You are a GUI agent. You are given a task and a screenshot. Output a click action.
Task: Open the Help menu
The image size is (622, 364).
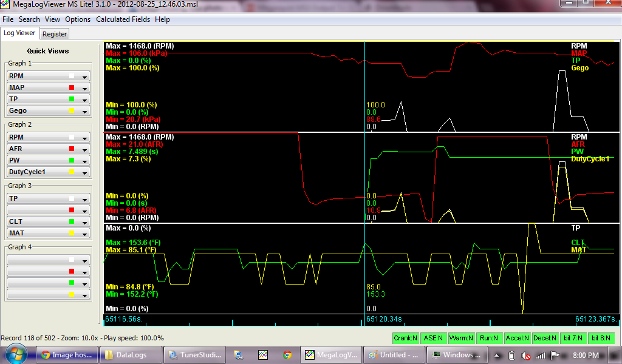tap(162, 19)
